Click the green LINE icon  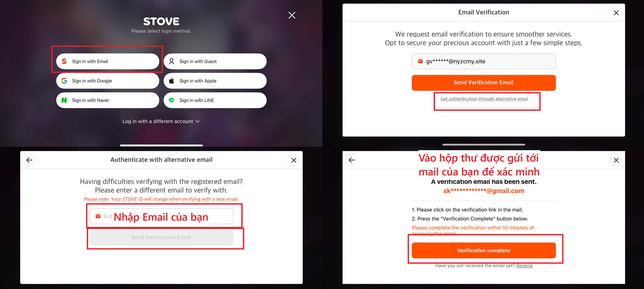[171, 100]
